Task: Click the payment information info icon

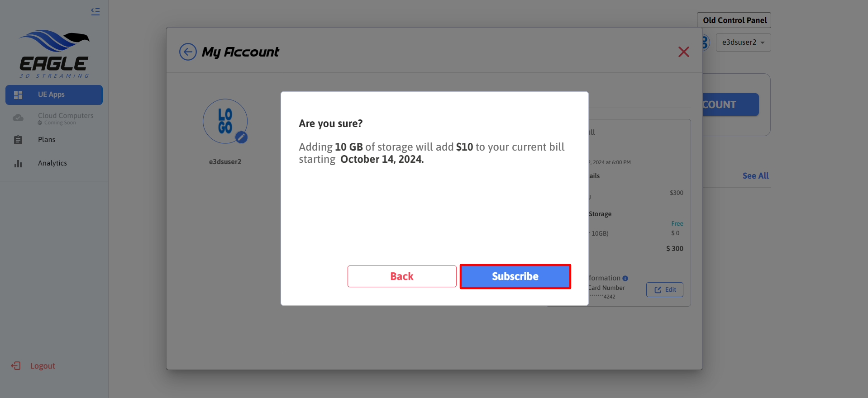Action: click(x=625, y=279)
